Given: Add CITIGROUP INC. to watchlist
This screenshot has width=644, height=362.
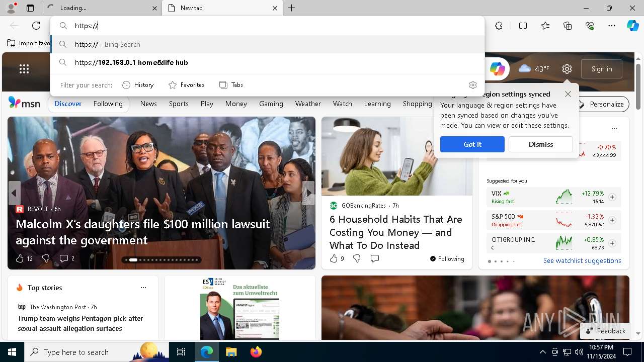Looking at the screenshot, I should 612,243.
